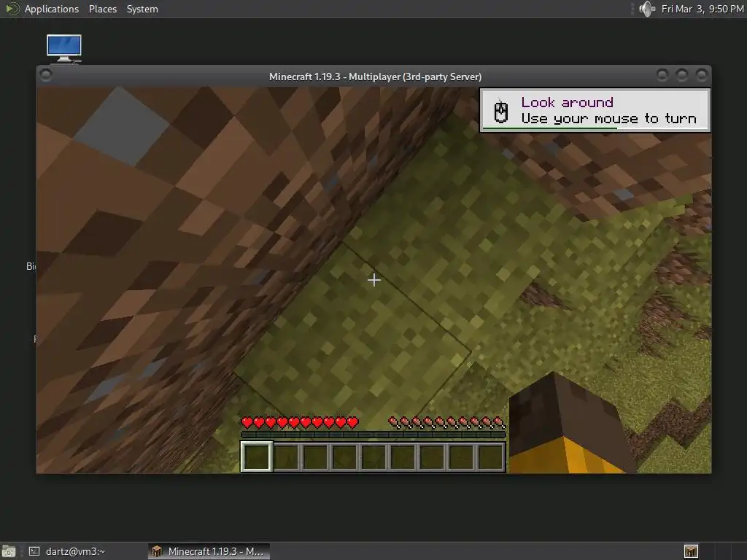Open window menu button at title bar left

[x=46, y=75]
